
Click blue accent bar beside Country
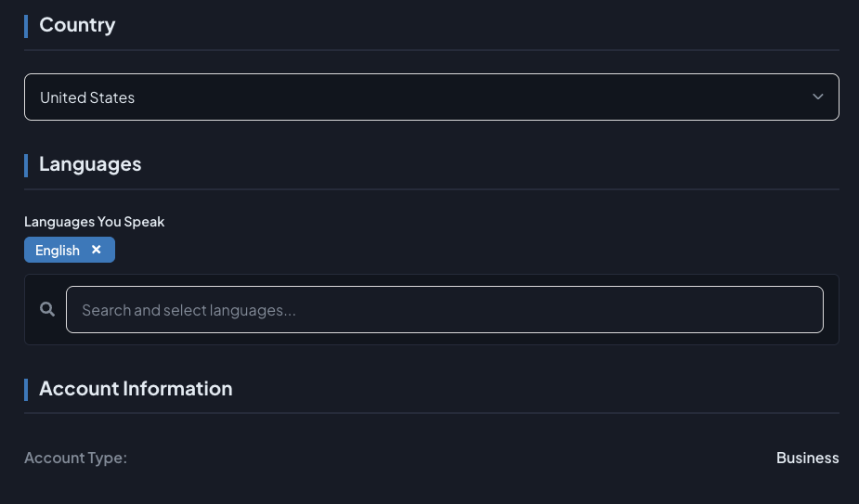(26, 26)
